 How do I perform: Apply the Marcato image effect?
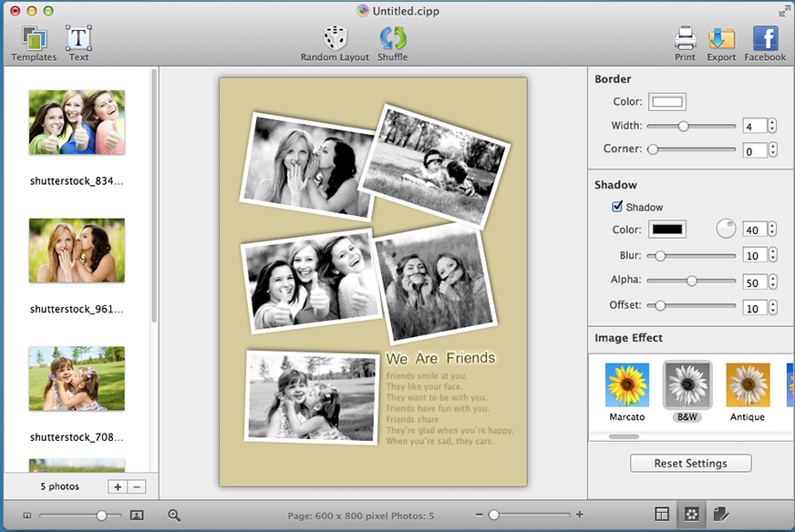(626, 386)
